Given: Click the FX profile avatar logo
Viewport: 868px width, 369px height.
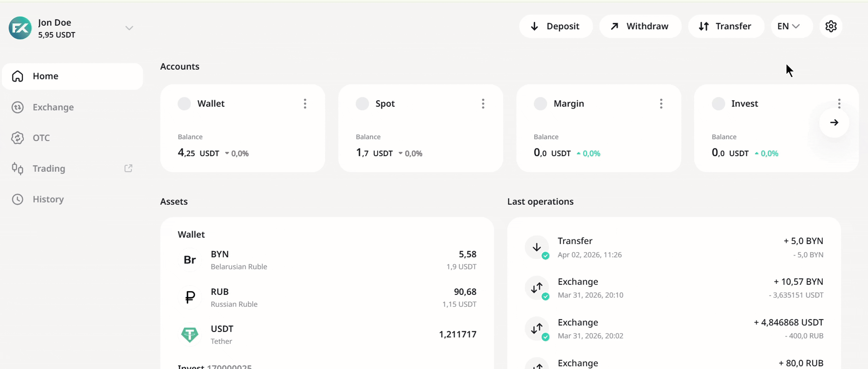Looking at the screenshot, I should point(20,28).
